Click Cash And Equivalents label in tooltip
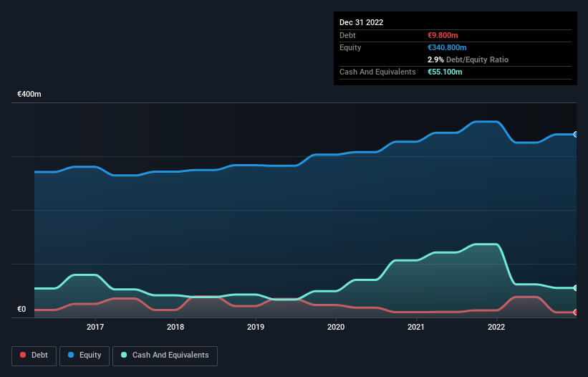 pyautogui.click(x=377, y=72)
